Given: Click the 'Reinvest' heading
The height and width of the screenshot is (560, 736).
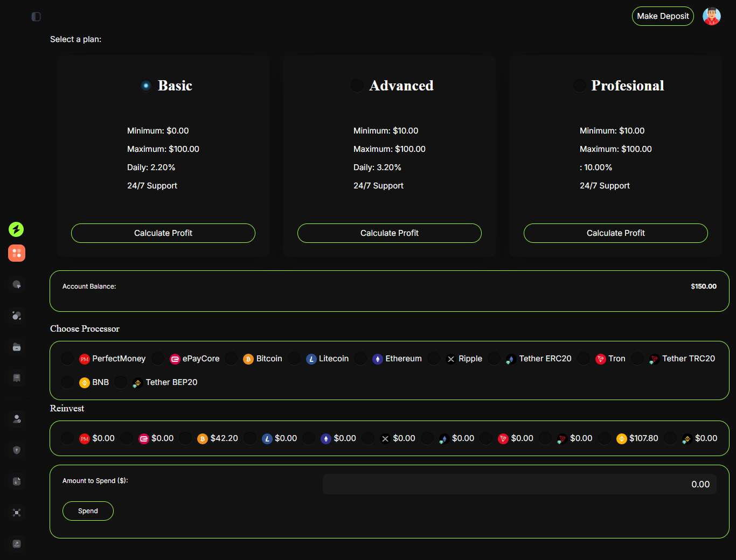Looking at the screenshot, I should [x=67, y=408].
